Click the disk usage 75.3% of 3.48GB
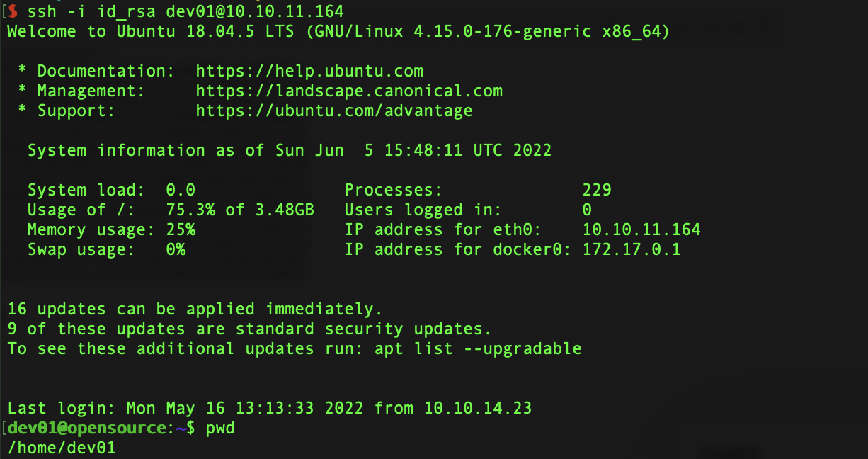Image resolution: width=868 pixels, height=459 pixels. point(240,210)
